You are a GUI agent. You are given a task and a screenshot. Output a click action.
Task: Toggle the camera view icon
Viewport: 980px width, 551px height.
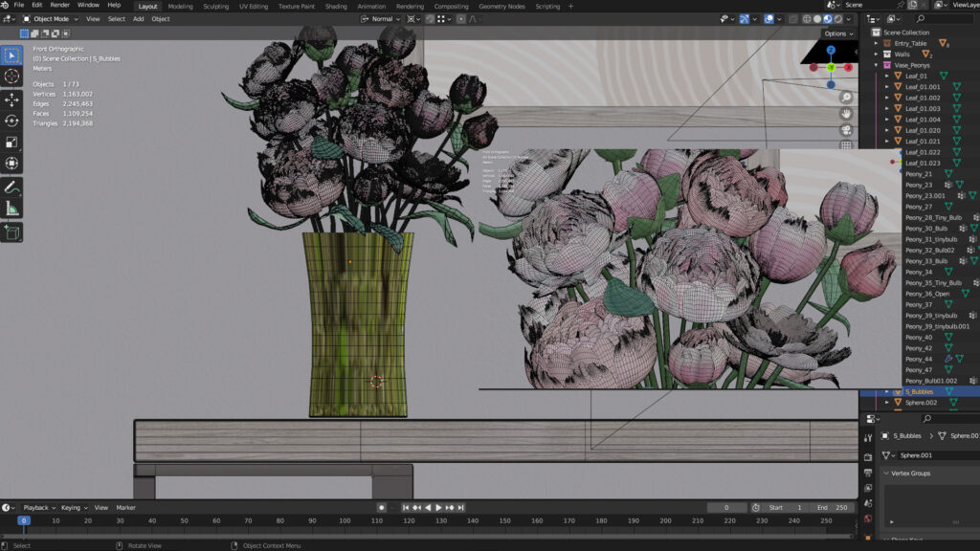coord(847,129)
